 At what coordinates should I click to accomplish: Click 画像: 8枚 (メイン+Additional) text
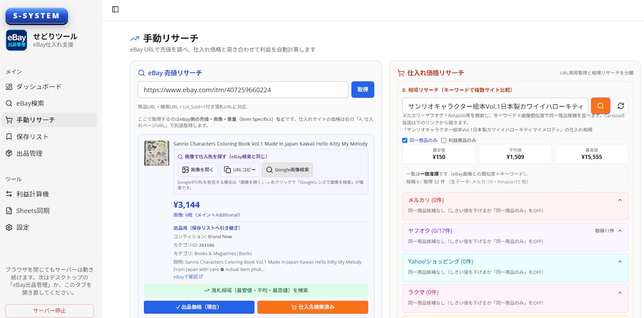(206, 215)
